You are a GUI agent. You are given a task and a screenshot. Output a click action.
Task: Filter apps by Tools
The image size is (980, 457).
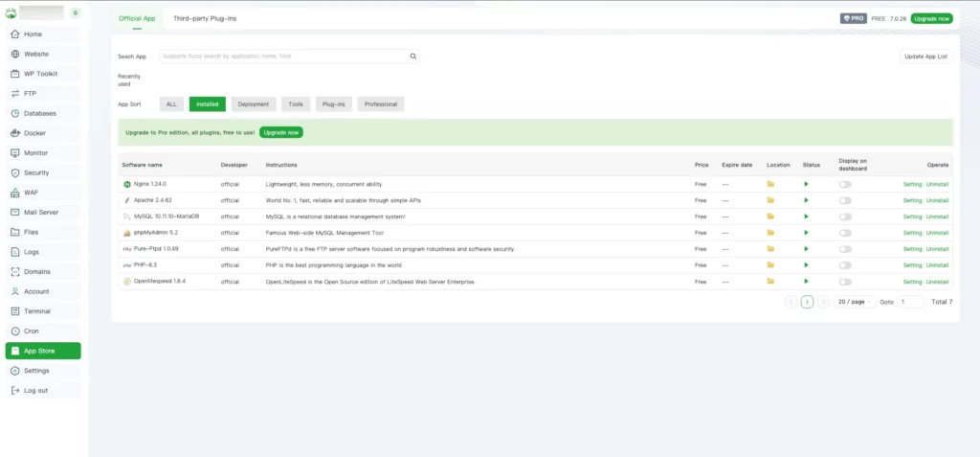(296, 104)
